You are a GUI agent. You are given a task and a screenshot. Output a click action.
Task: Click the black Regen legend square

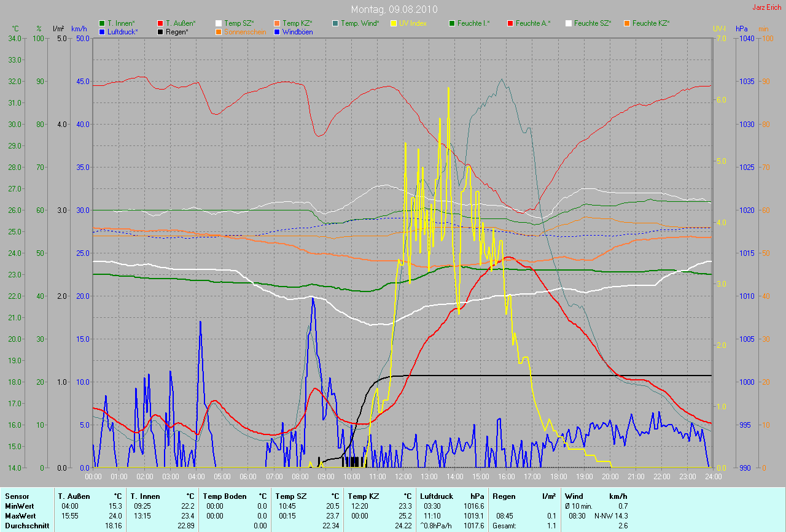point(161,31)
